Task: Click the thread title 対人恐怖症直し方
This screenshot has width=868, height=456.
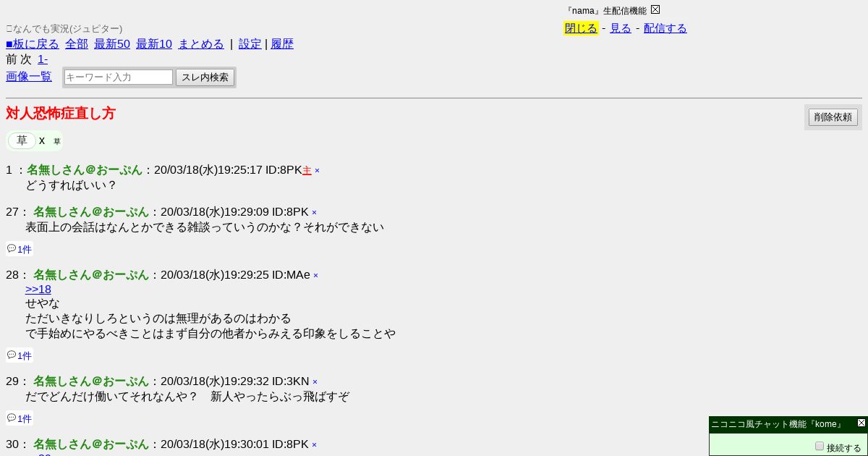Action: [61, 114]
